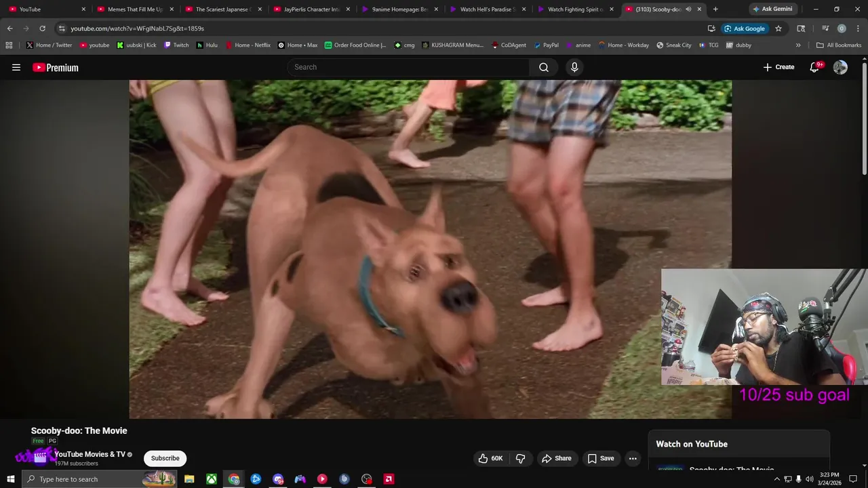
Task: Open Sneak City bookmark
Action: 674,45
